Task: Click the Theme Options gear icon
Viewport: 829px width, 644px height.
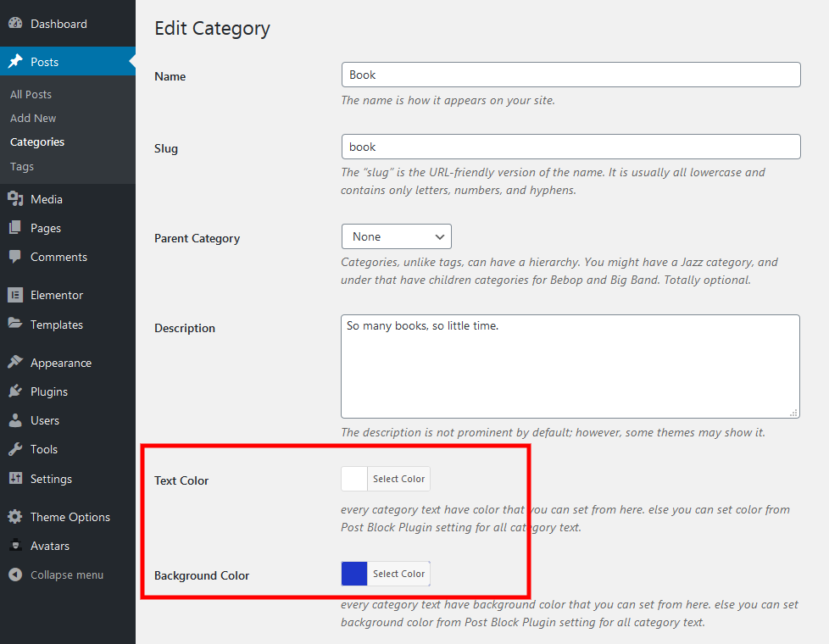Action: (15, 517)
